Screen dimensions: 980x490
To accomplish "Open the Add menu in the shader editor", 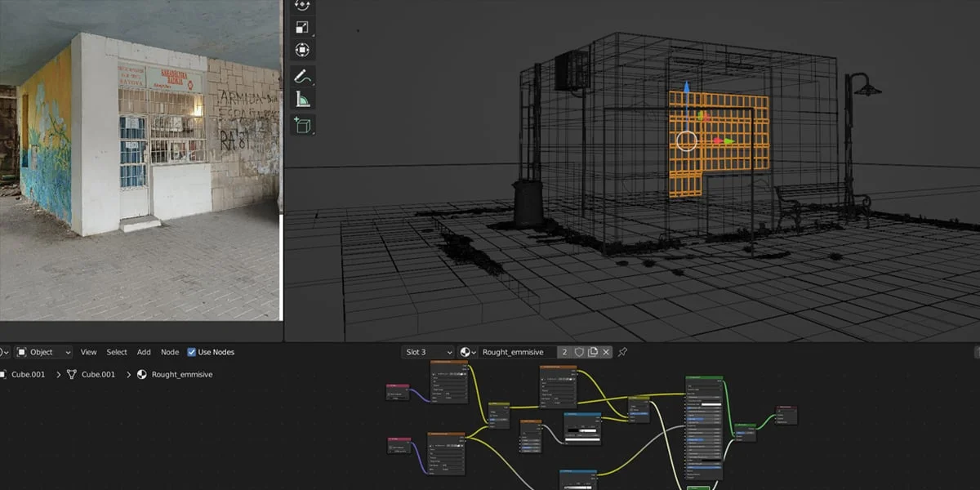I will (144, 352).
